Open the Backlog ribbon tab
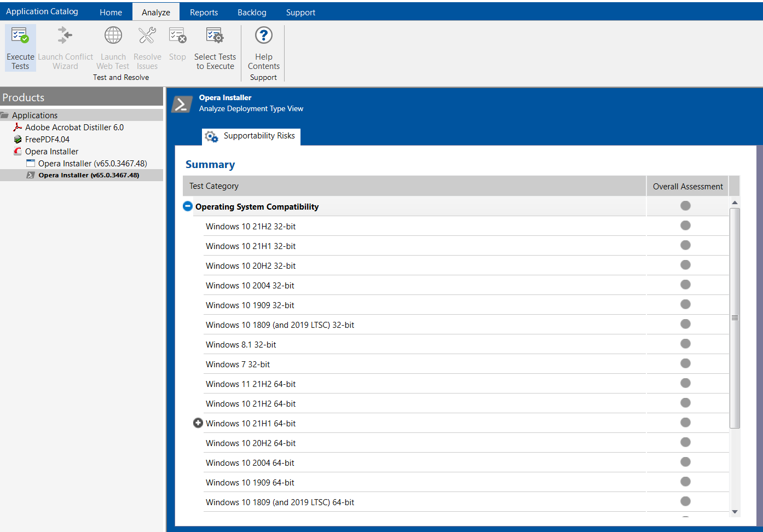Viewport: 763px width, 532px height. point(252,12)
